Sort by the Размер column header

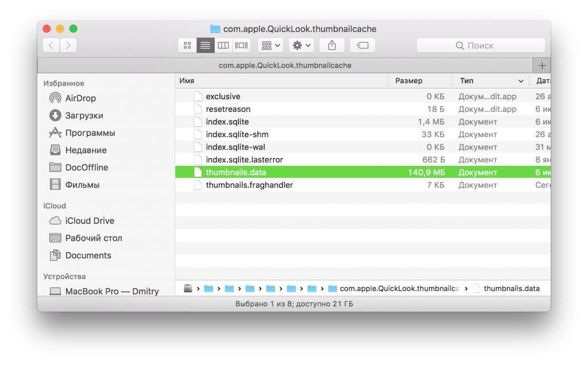[x=420, y=80]
